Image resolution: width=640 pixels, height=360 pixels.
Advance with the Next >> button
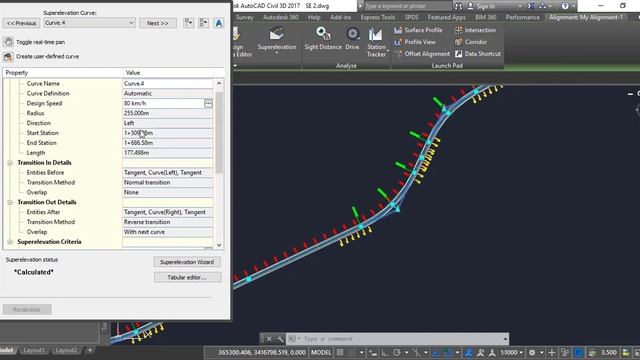[x=158, y=23]
